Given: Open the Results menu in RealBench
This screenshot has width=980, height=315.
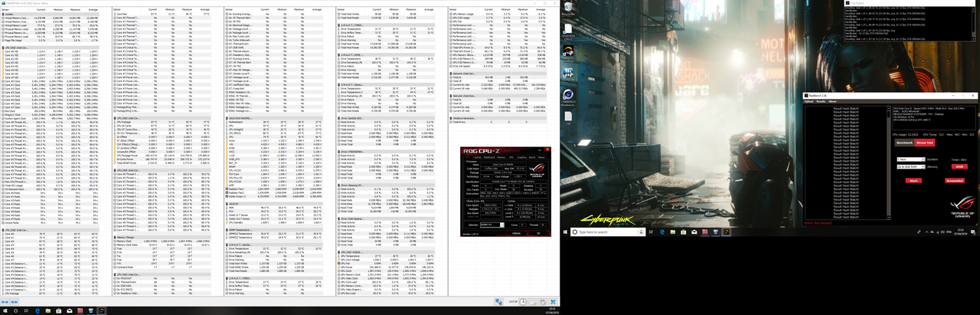Looking at the screenshot, I should (x=821, y=101).
